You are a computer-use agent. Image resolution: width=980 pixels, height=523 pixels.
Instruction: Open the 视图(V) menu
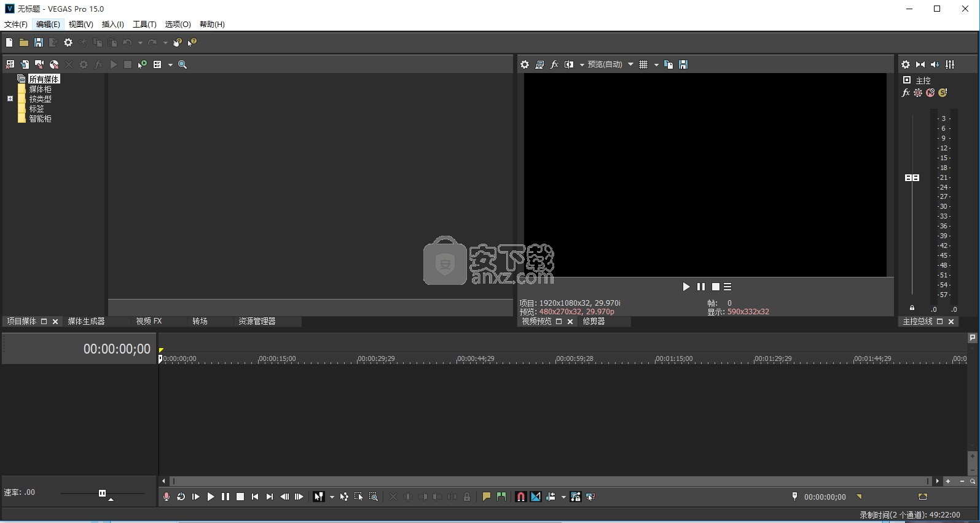(80, 25)
